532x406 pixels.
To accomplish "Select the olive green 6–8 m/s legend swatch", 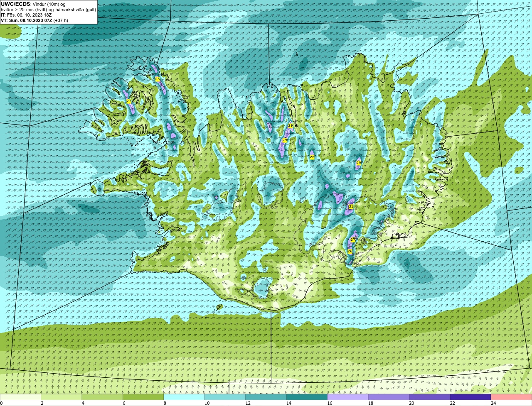I will coord(143,397).
